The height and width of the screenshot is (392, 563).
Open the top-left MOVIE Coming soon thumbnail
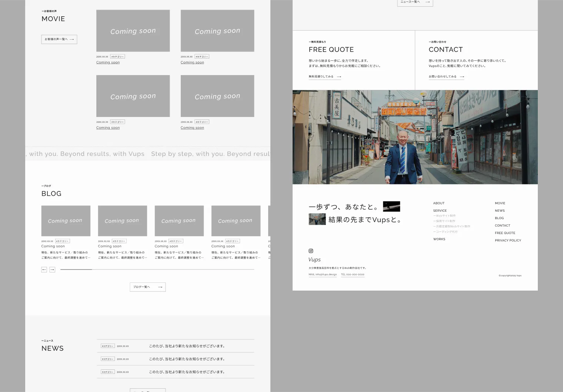click(133, 31)
